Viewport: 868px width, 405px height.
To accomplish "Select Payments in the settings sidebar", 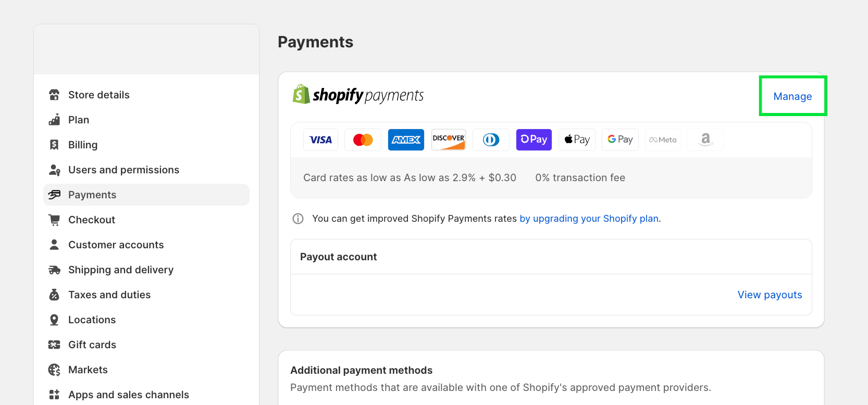I will (x=92, y=195).
